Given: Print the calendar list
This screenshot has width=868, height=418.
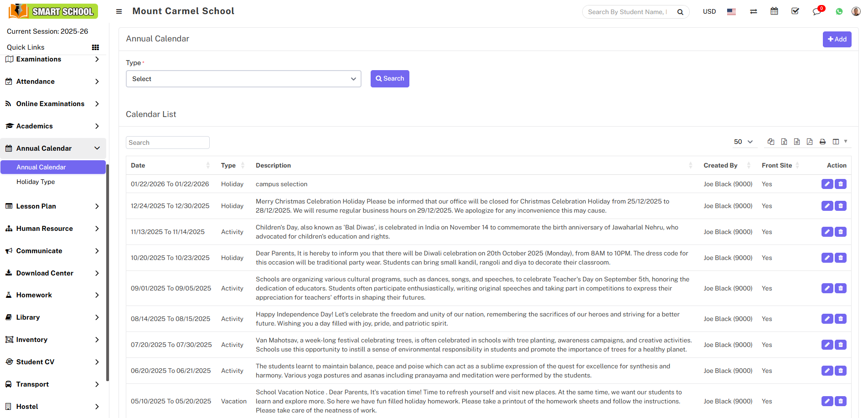Looking at the screenshot, I should (x=822, y=142).
